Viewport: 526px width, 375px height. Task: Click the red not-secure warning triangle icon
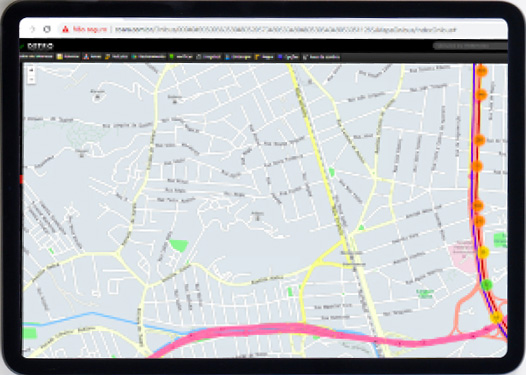[x=65, y=29]
